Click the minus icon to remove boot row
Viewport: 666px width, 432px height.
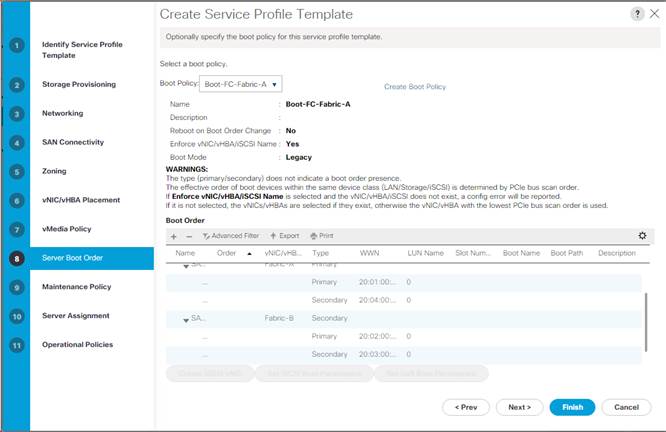(x=189, y=236)
